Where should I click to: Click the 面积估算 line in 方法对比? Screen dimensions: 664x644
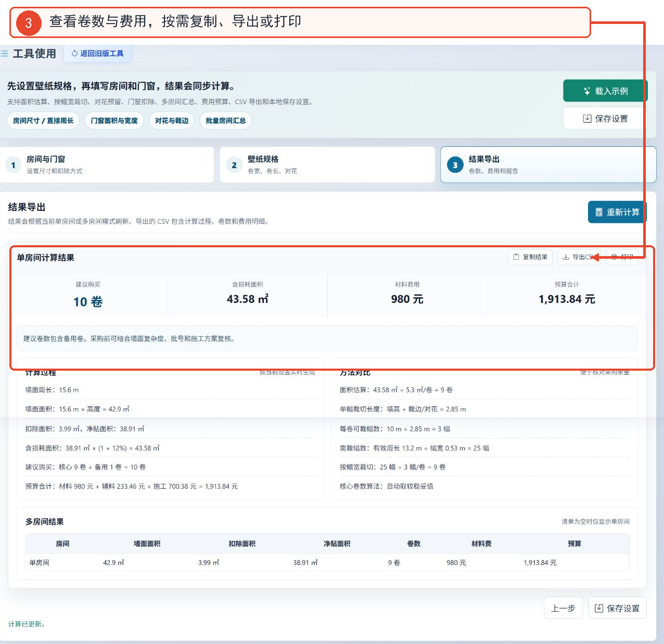coord(396,390)
